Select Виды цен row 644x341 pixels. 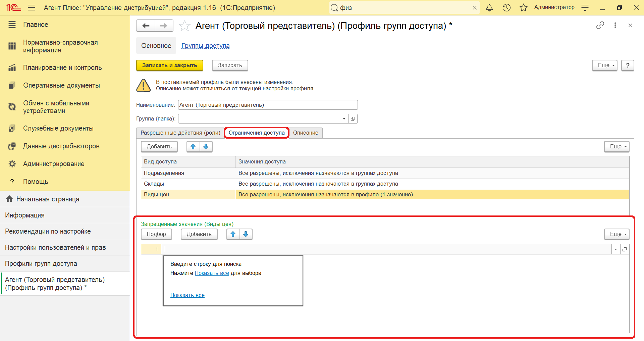point(385,194)
